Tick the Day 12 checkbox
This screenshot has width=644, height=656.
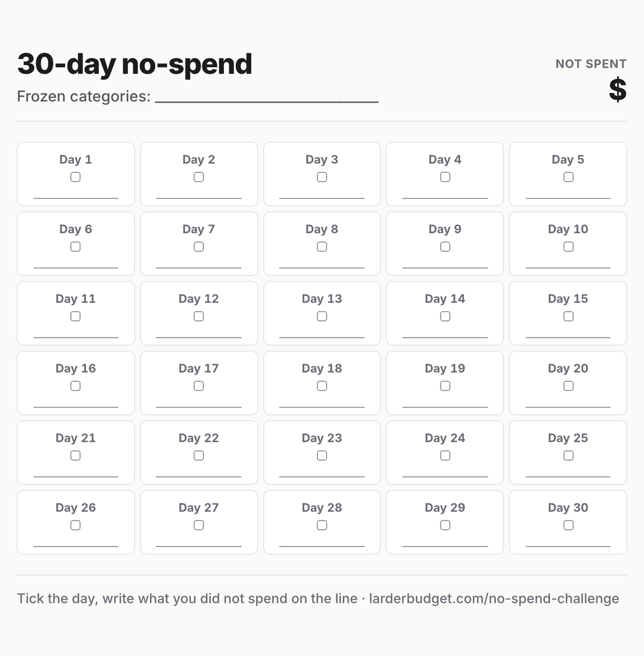tap(199, 317)
